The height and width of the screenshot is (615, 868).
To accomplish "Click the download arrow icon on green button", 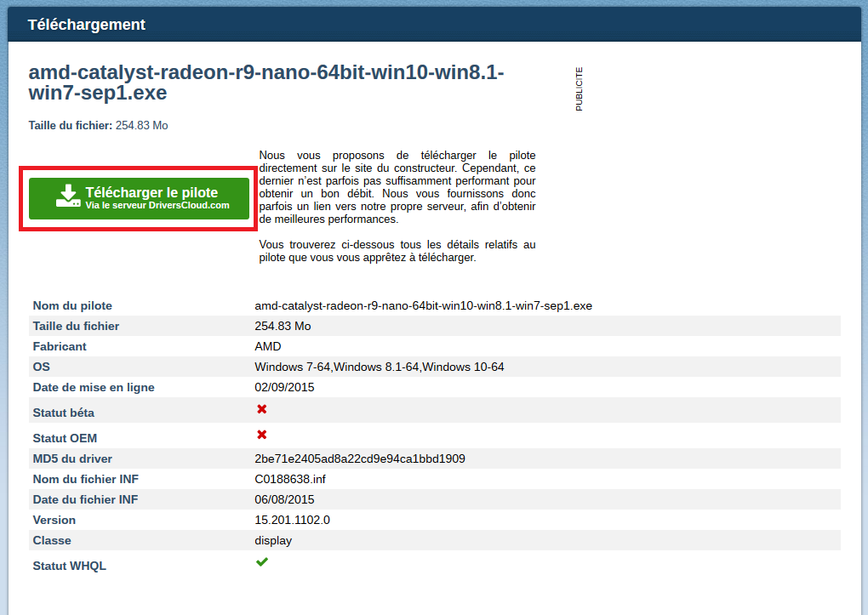I will 68,196.
